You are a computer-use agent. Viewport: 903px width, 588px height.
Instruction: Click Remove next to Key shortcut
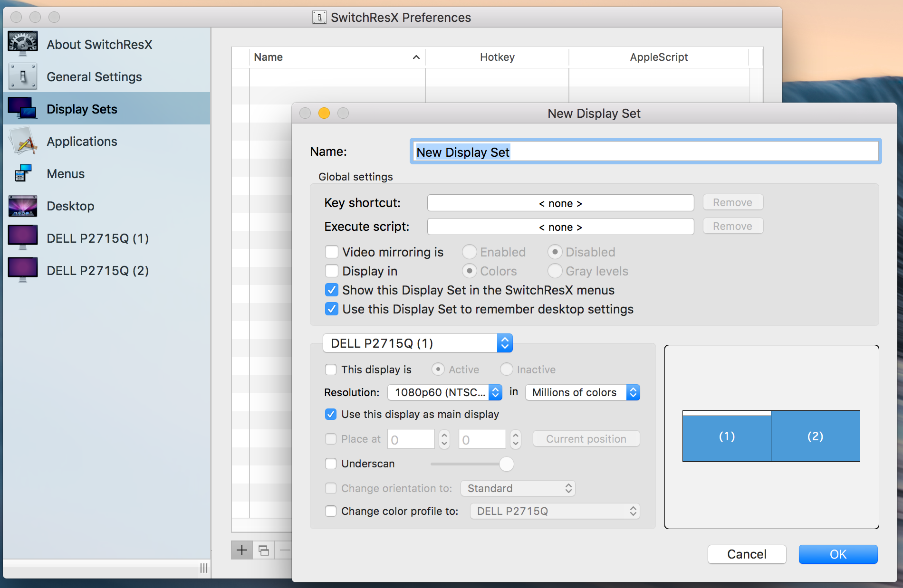click(733, 202)
